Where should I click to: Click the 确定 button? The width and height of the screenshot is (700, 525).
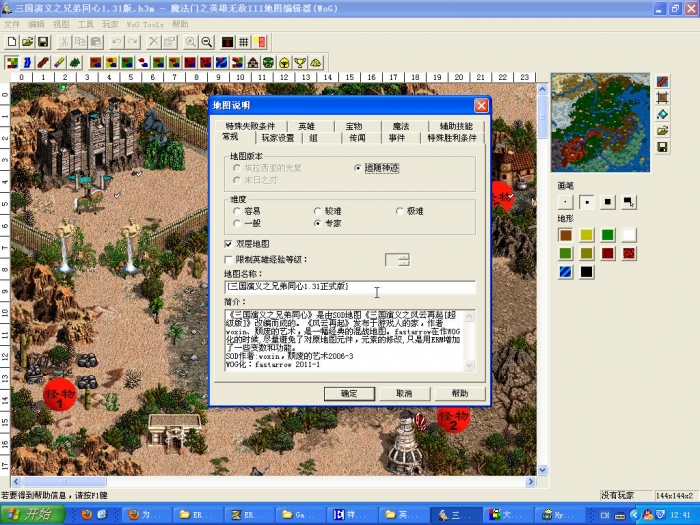(349, 393)
